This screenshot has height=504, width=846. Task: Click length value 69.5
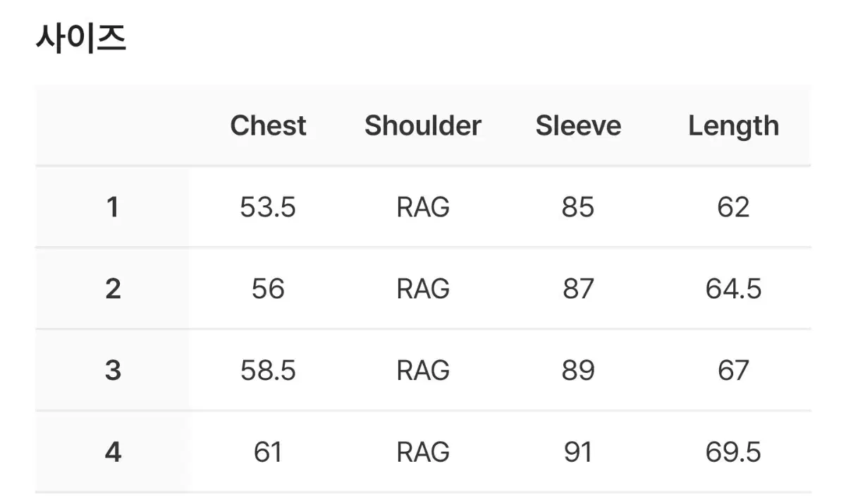(x=733, y=452)
